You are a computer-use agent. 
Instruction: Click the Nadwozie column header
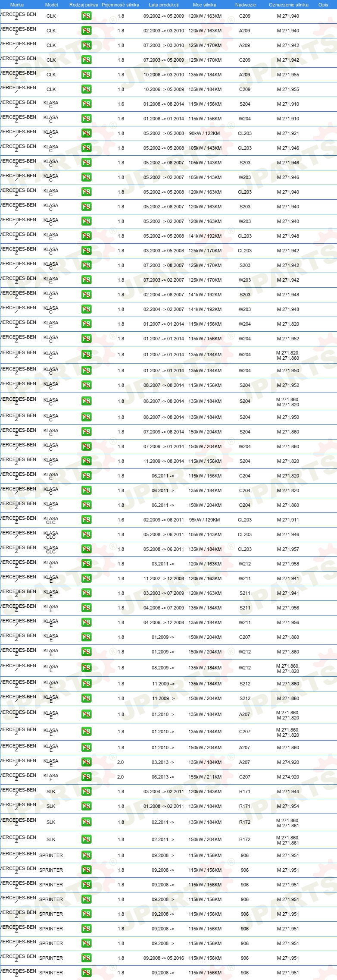click(x=245, y=5)
